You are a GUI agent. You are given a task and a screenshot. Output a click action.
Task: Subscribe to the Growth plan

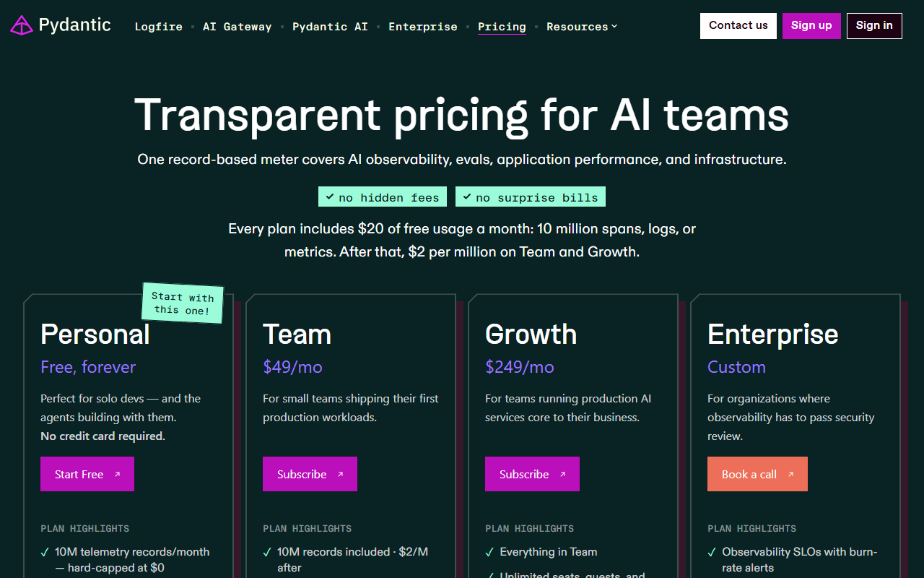[532, 474]
